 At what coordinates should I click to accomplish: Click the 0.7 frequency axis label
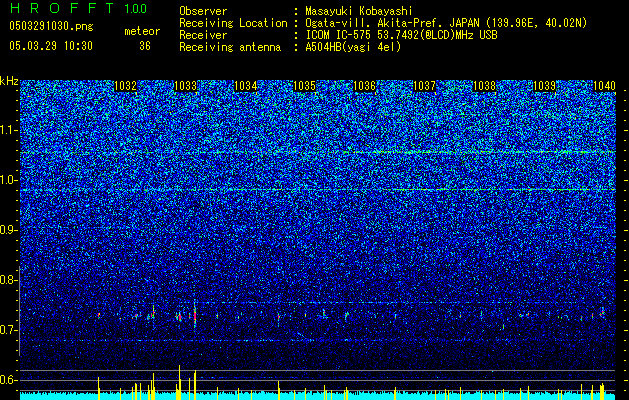8,330
